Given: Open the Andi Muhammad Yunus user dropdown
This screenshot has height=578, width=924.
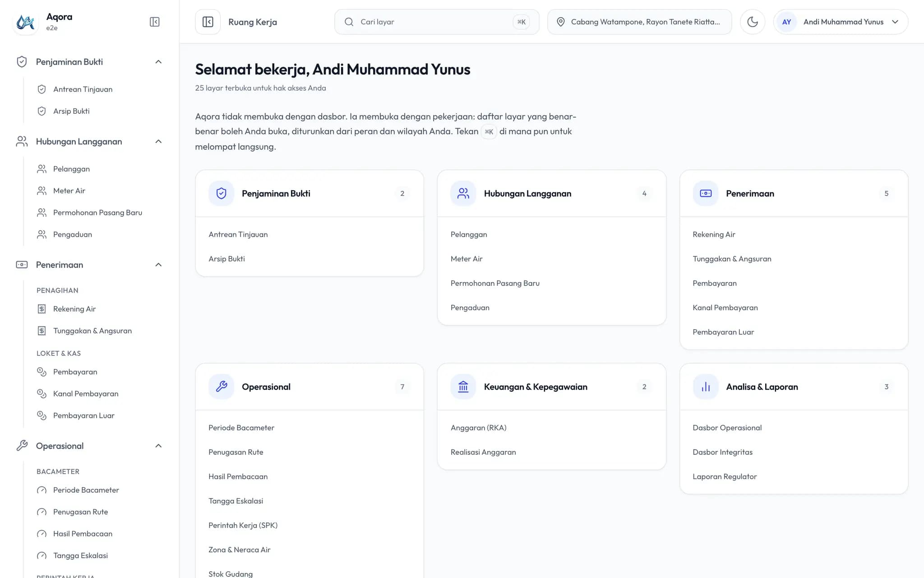Looking at the screenshot, I should pos(841,22).
